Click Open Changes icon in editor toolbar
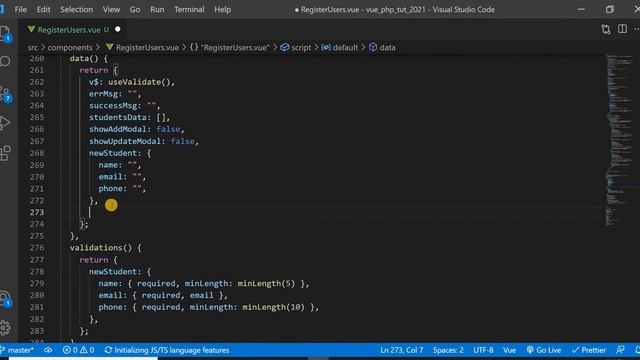Image resolution: width=640 pixels, height=360 pixels. tap(606, 29)
